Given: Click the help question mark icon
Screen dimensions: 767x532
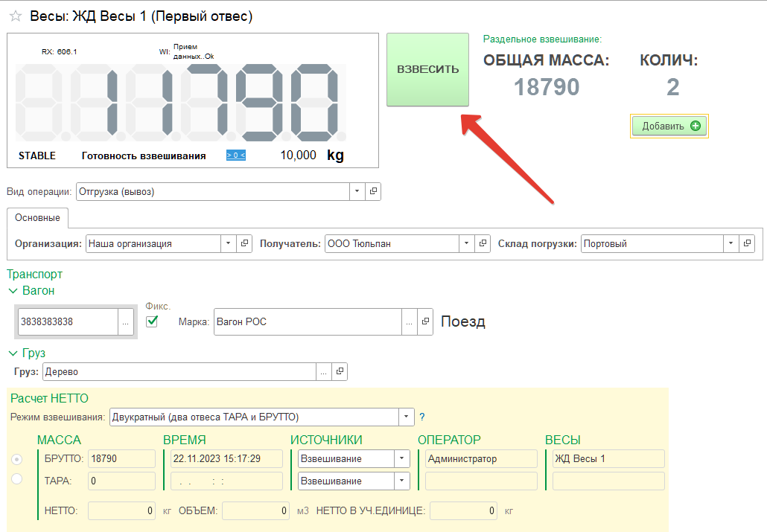Looking at the screenshot, I should click(422, 417).
